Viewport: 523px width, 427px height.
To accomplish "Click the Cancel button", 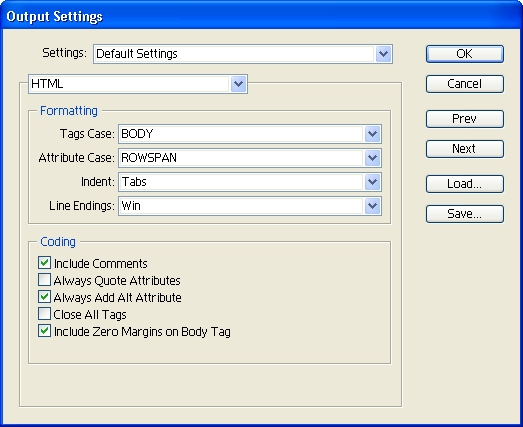I will (465, 84).
